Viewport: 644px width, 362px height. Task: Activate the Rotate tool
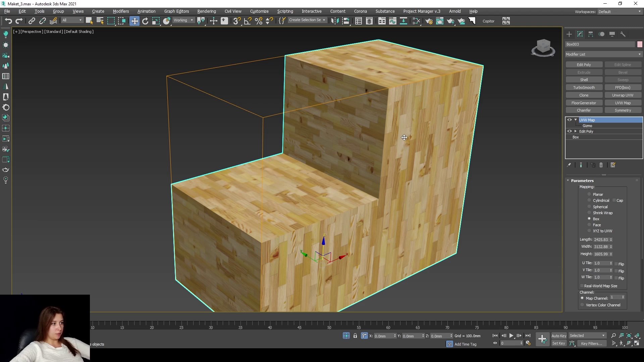[145, 21]
